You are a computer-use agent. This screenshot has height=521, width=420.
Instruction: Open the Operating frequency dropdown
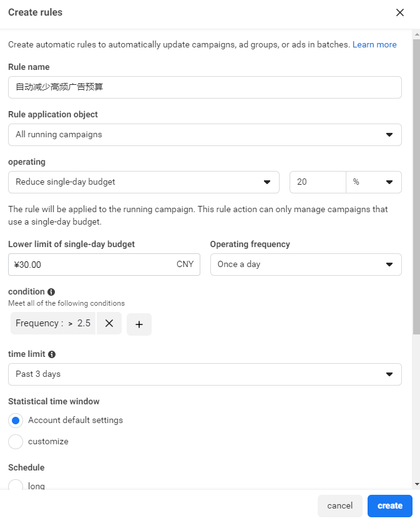coord(306,265)
